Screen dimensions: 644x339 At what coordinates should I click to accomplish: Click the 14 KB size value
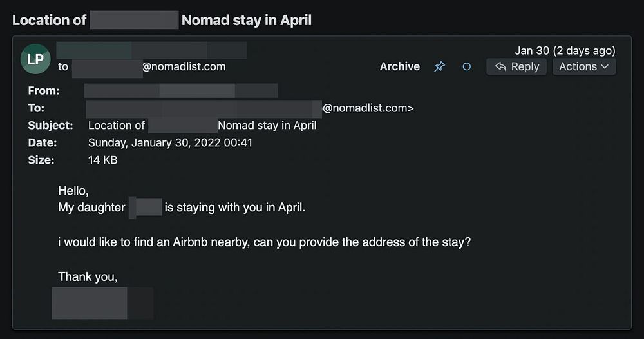tap(102, 160)
